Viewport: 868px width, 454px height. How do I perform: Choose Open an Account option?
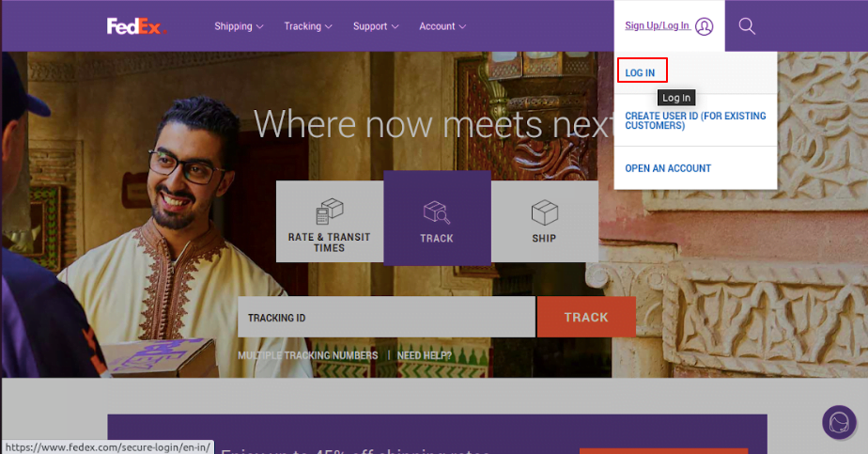pos(668,168)
